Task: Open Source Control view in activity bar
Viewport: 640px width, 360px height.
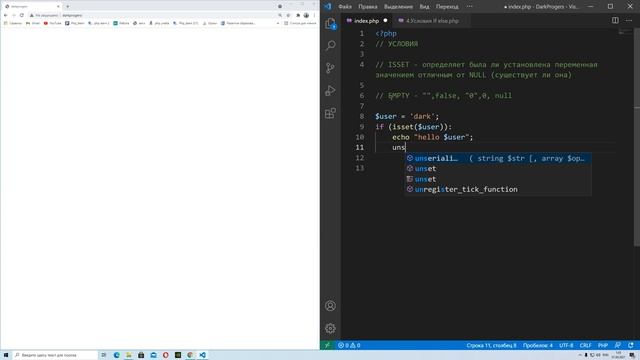Action: click(x=330, y=68)
